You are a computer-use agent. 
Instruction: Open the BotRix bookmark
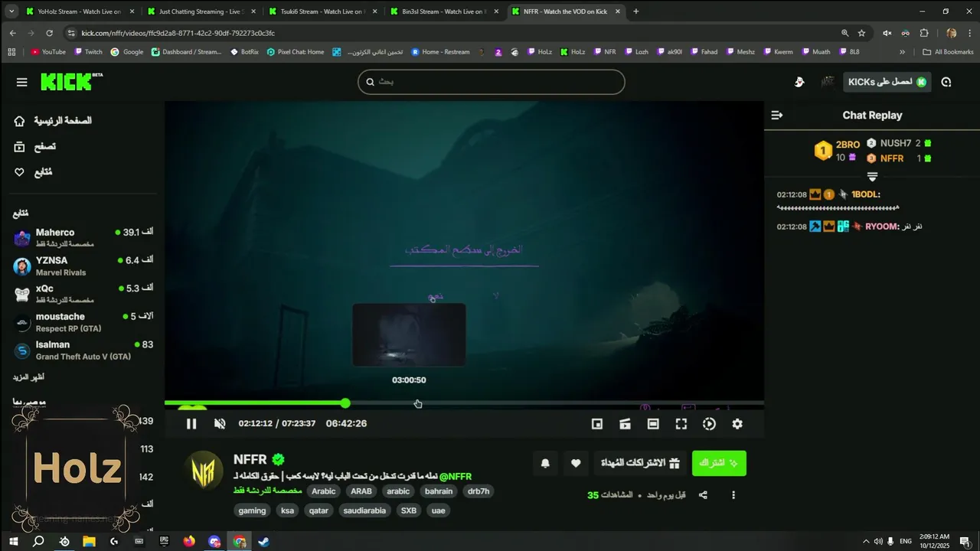tap(244, 52)
